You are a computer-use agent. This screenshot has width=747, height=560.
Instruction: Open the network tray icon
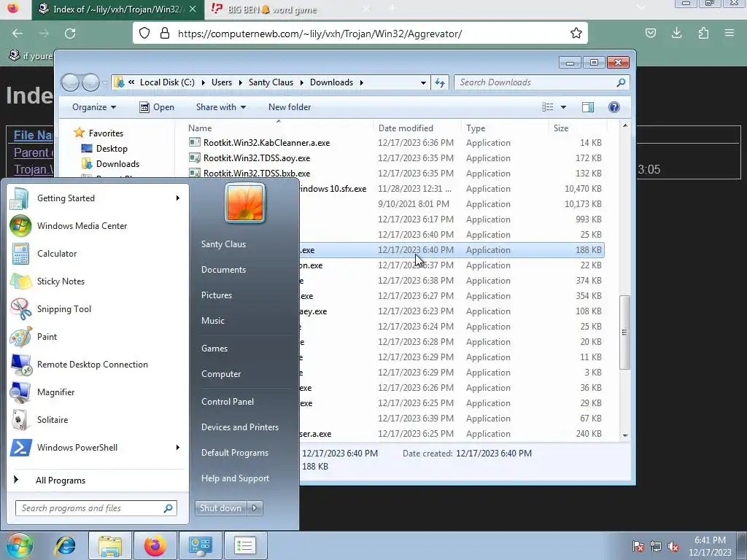tap(656, 546)
